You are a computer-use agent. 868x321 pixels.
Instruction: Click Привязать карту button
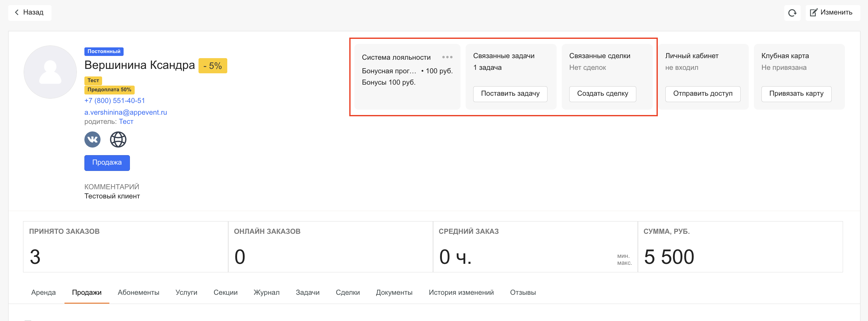796,94
